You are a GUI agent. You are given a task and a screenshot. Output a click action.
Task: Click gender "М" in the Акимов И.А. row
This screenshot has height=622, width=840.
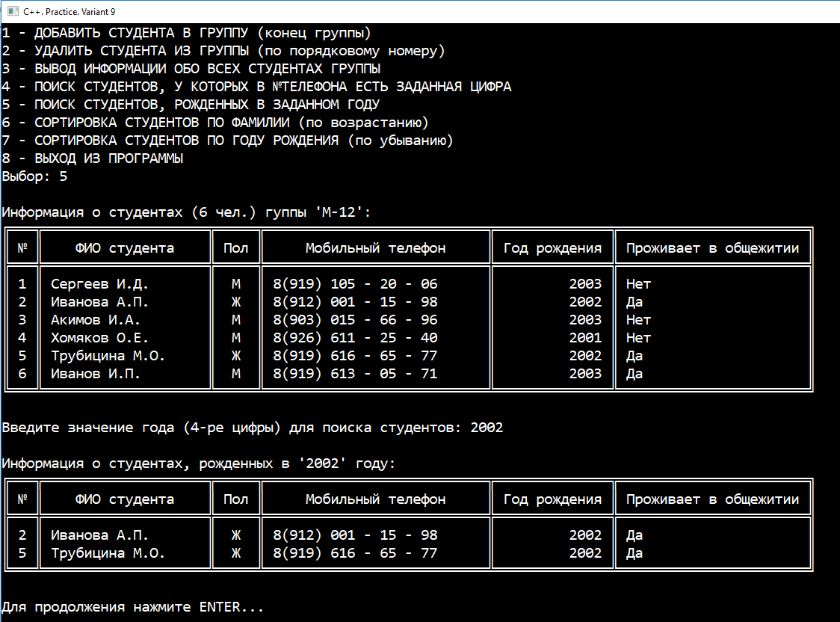point(235,320)
